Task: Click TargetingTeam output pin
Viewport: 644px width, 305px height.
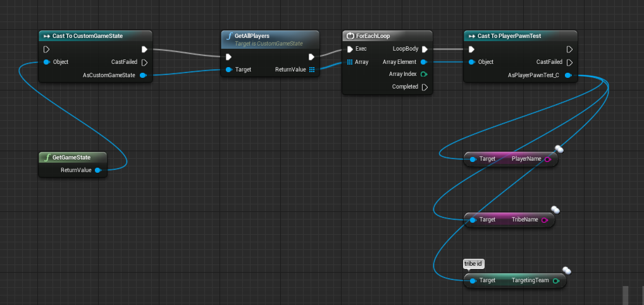Action: point(555,281)
